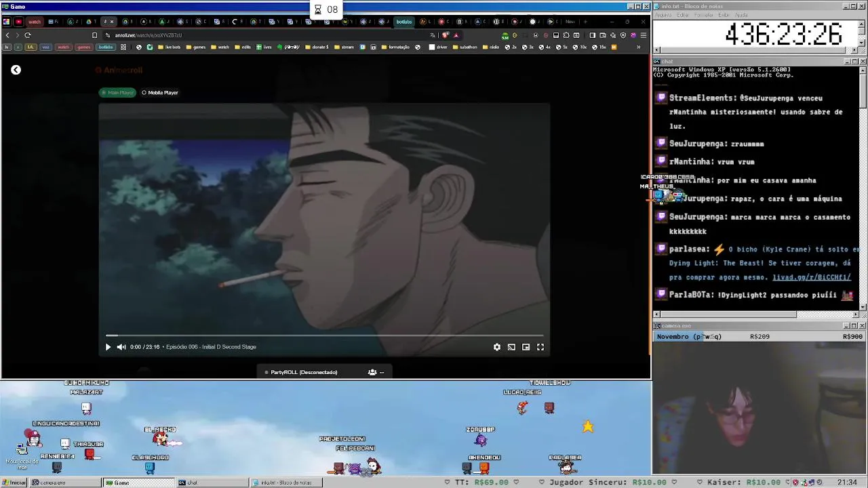Click the Iniciar start button
868x488 pixels.
14,483
